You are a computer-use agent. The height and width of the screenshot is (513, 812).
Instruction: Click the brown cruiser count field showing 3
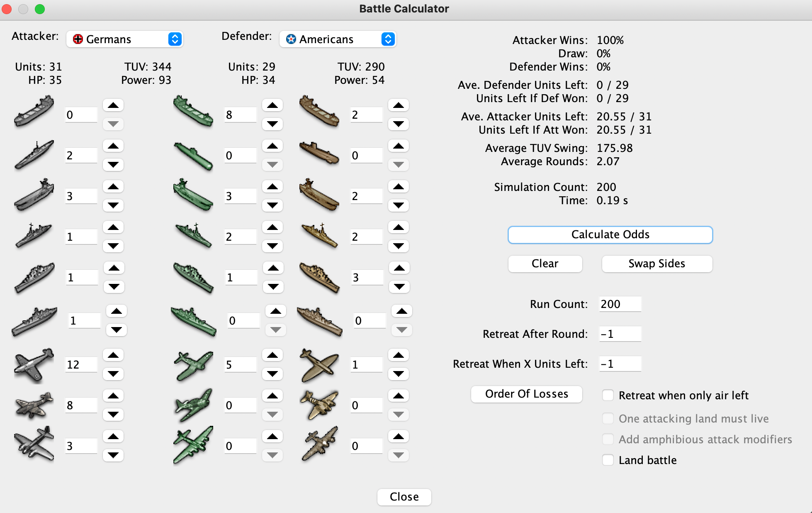[367, 277]
